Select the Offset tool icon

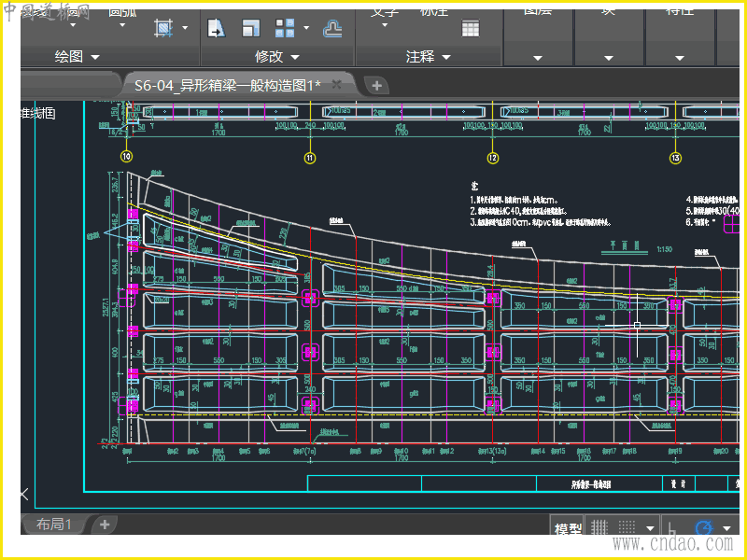332,28
